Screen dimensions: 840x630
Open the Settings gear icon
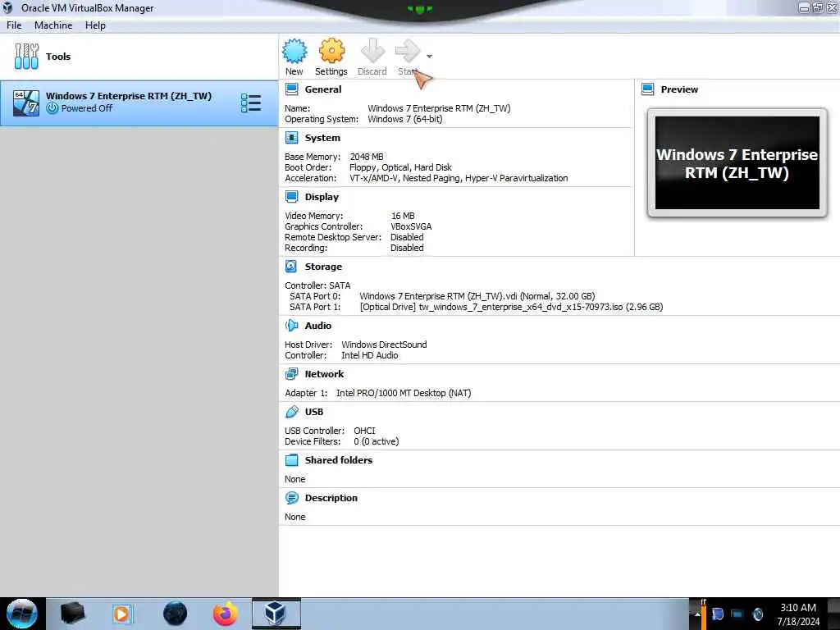331,52
